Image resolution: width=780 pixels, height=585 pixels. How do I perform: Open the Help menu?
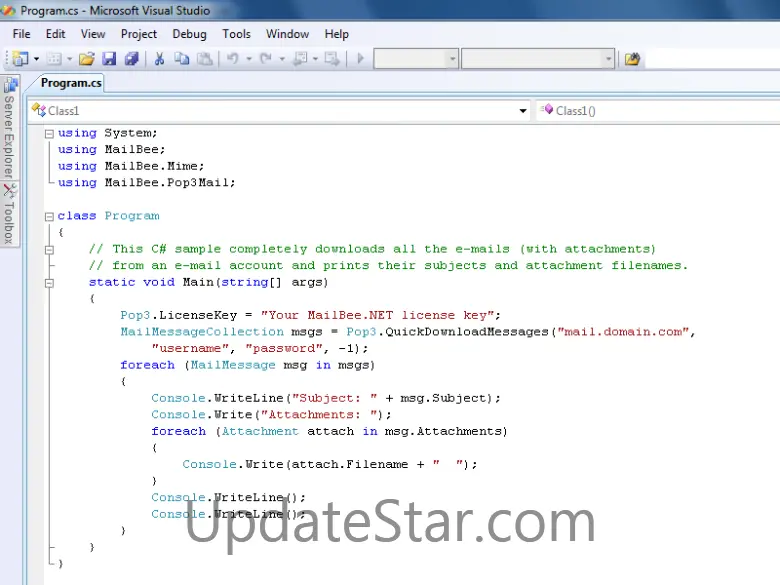(x=337, y=34)
